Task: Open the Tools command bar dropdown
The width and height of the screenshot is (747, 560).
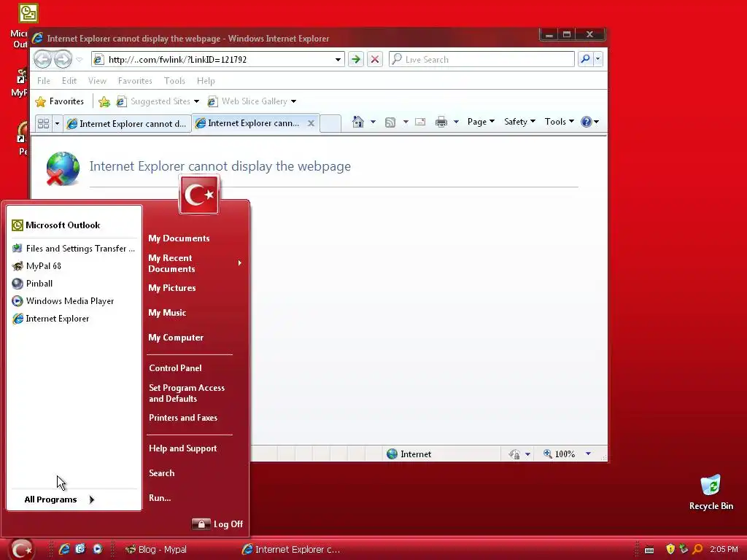Action: click(559, 122)
